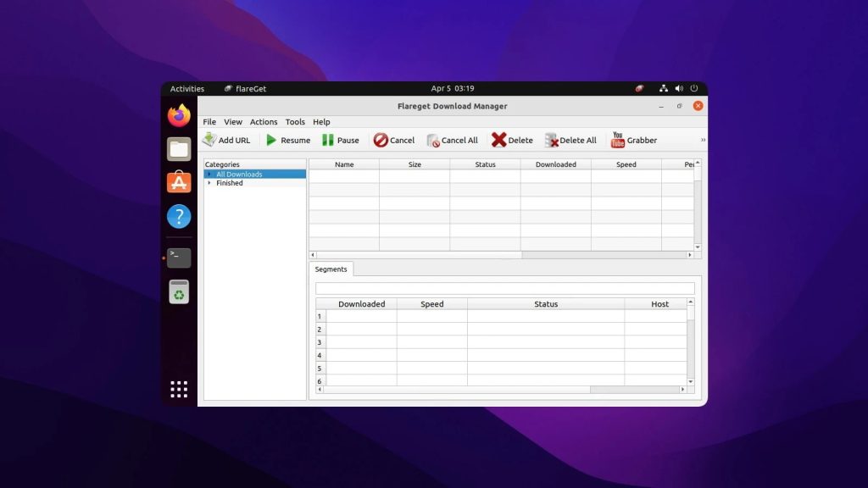Cancel the selected download
Image resolution: width=868 pixels, height=488 pixels.
point(393,140)
